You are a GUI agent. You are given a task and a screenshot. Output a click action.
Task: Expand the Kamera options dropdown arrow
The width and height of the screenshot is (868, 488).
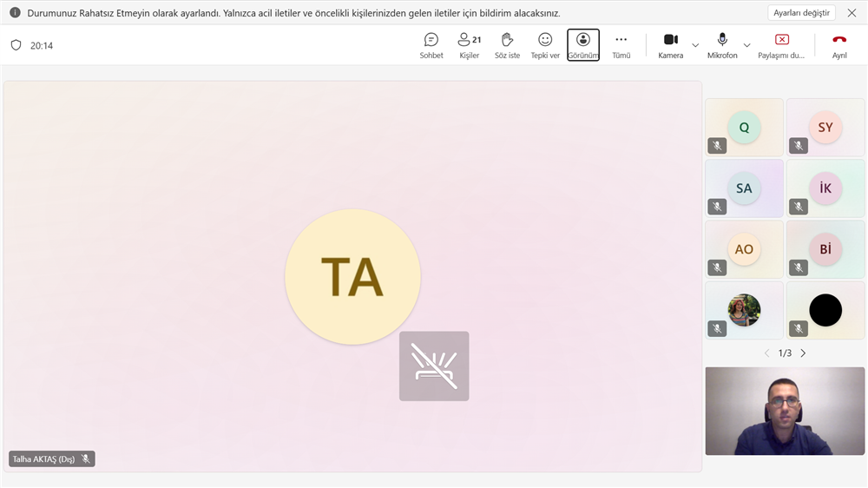tap(695, 45)
